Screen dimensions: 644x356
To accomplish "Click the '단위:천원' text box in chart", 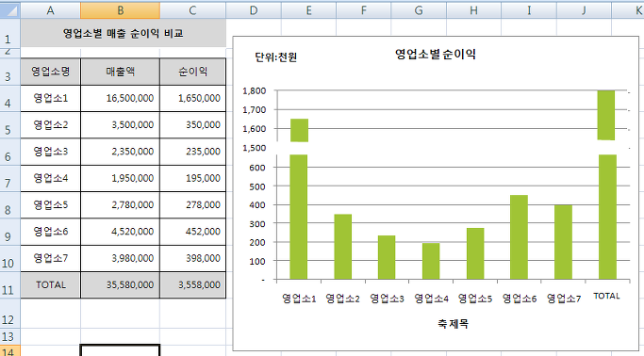I will pos(276,57).
